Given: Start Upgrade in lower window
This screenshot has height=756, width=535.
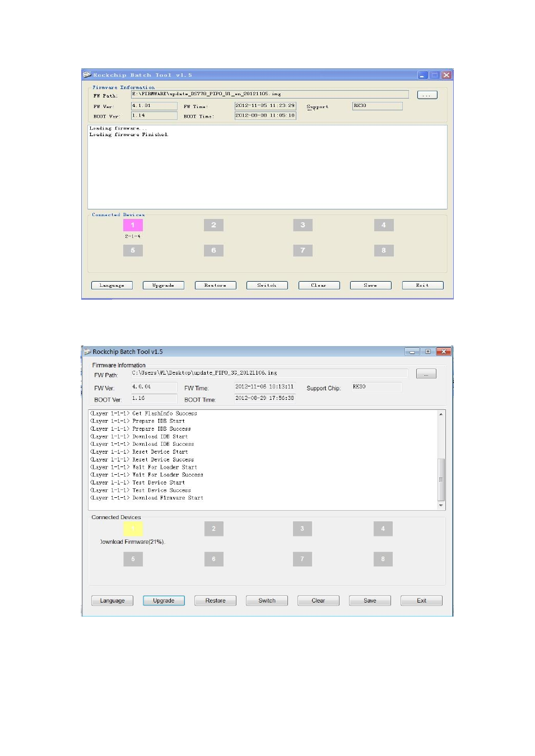Looking at the screenshot, I should coord(164,600).
